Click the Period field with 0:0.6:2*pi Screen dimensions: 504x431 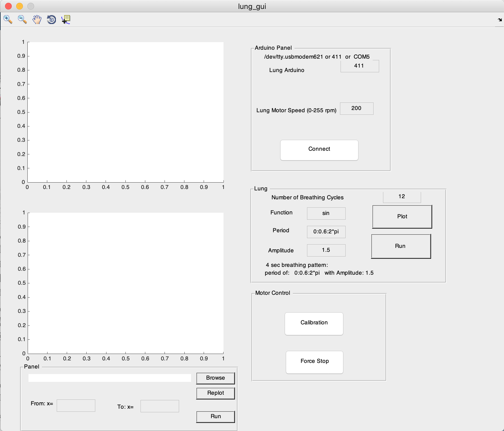click(326, 232)
